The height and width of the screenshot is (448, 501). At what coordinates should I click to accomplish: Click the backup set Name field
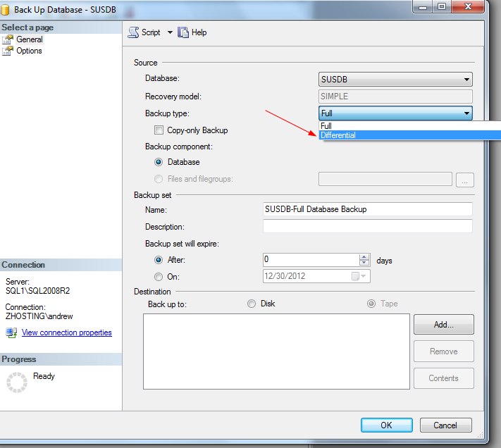(x=367, y=209)
